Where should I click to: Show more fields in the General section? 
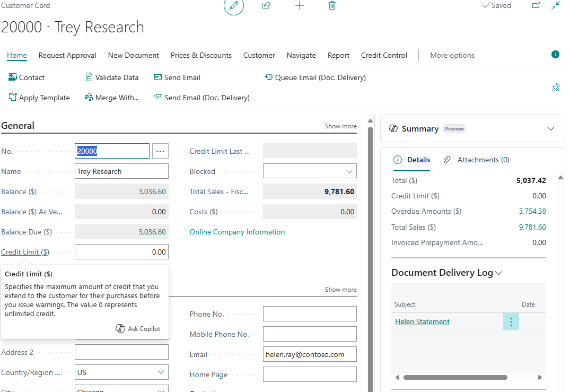tap(340, 126)
